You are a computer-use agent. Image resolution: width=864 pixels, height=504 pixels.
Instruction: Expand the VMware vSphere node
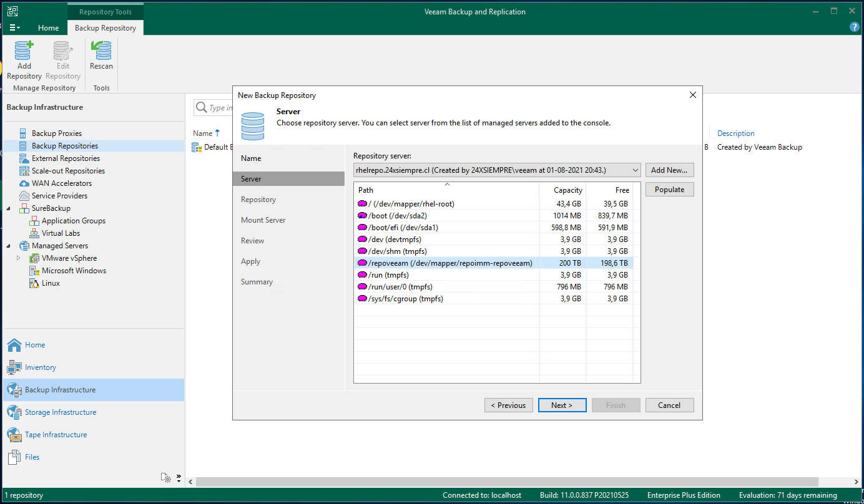point(18,258)
